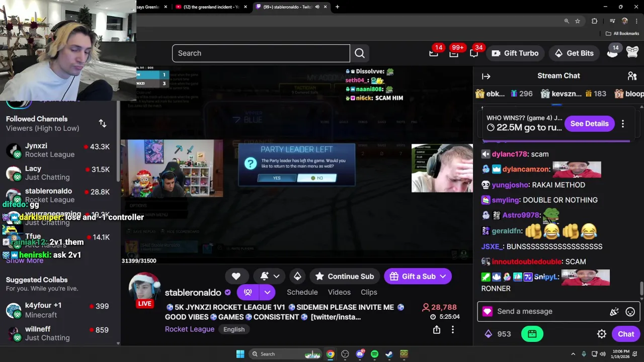644x362 pixels.
Task: Click the English language tag
Action: [x=234, y=329]
